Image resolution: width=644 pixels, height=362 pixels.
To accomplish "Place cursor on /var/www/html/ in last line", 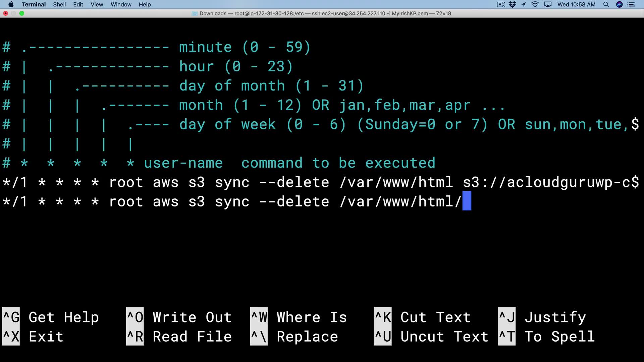I will [401, 202].
